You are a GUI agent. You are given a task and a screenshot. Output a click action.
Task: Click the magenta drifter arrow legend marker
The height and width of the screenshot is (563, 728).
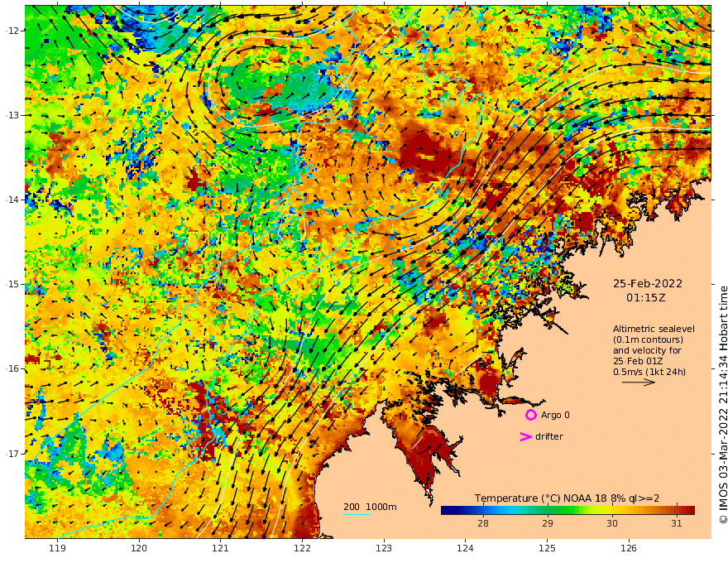click(x=525, y=436)
